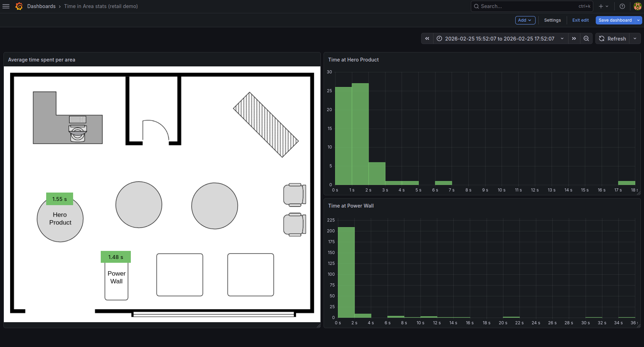The width and height of the screenshot is (644, 347).
Task: Select the Time at Power Wall panel title
Action: pyautogui.click(x=351, y=206)
